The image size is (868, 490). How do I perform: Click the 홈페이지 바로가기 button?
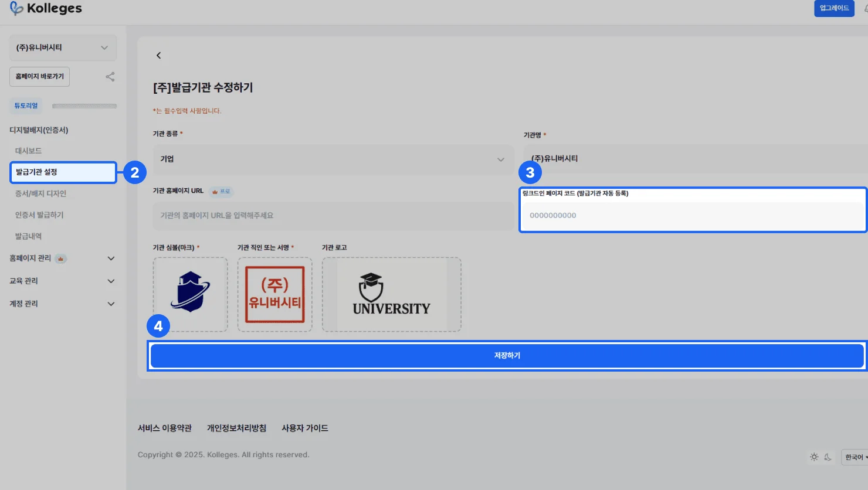pos(40,77)
